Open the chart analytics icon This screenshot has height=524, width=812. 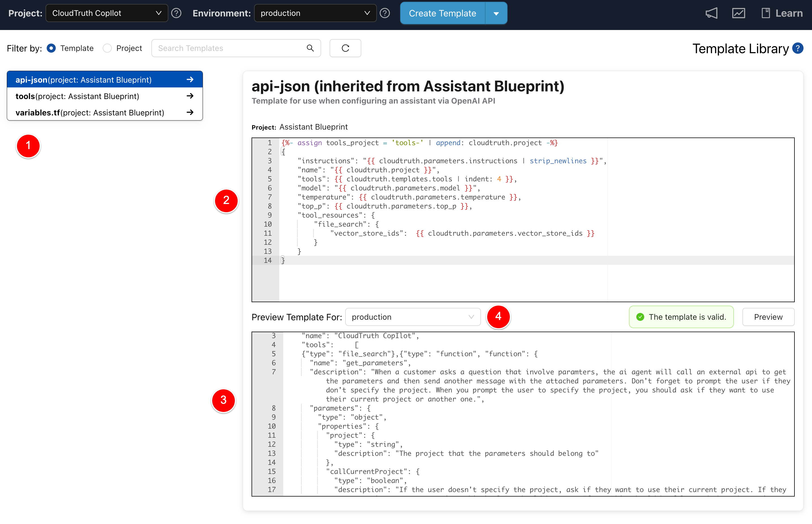pos(738,13)
